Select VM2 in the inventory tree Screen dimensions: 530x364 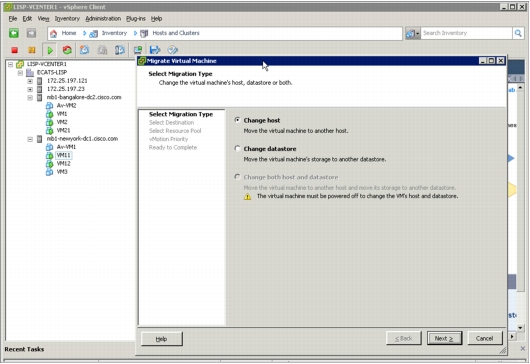point(62,122)
